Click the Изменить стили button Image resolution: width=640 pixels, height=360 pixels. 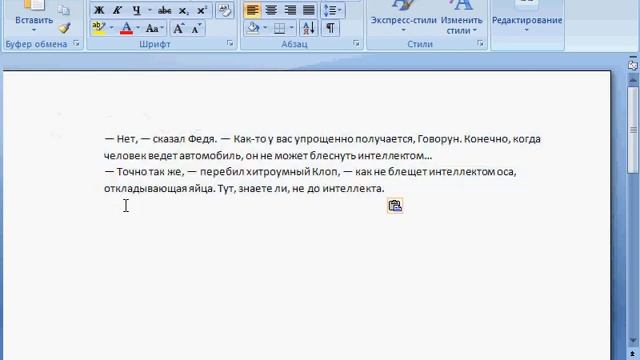tap(461, 16)
